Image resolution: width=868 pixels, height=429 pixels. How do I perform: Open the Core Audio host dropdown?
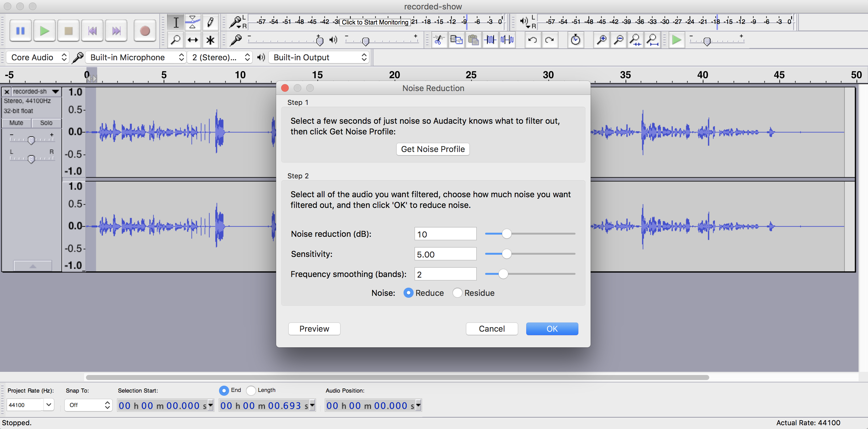(x=38, y=57)
